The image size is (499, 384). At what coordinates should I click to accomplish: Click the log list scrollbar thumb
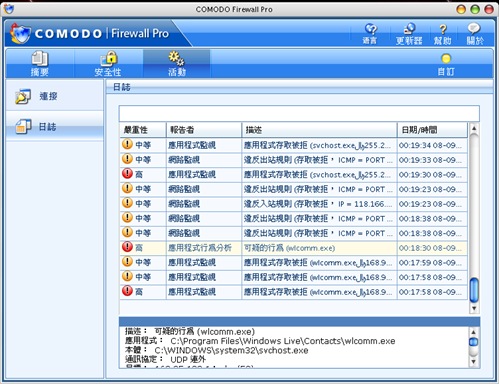pos(474,290)
